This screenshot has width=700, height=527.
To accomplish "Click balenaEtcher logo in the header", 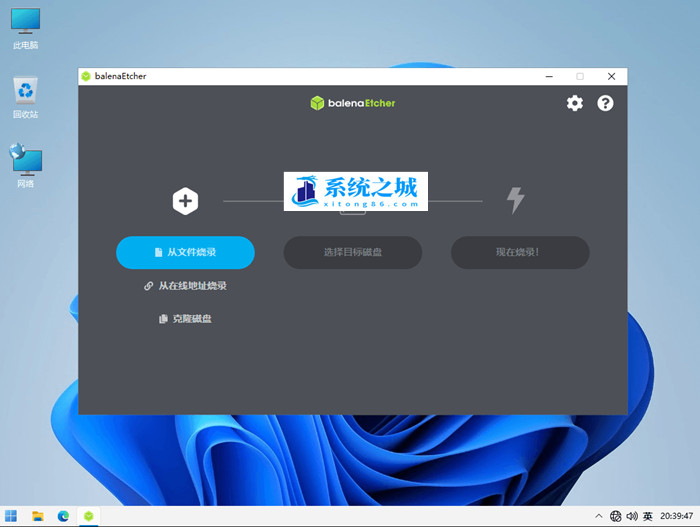I will pos(353,103).
